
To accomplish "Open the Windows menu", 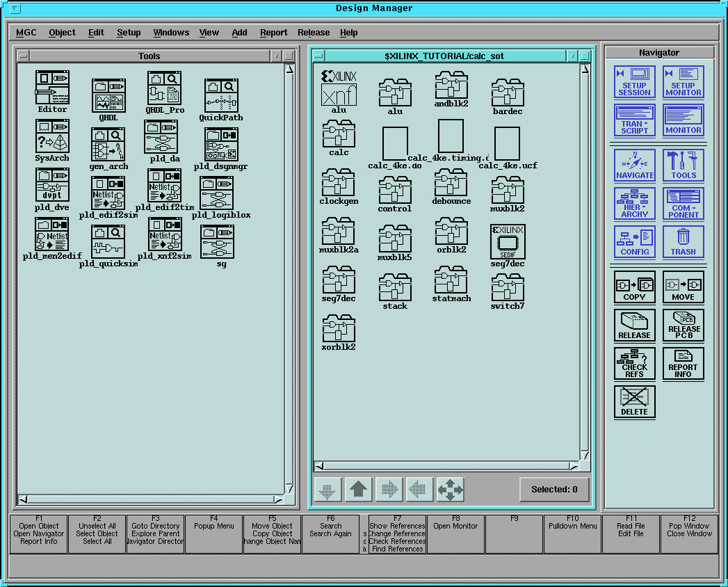I will [x=171, y=33].
